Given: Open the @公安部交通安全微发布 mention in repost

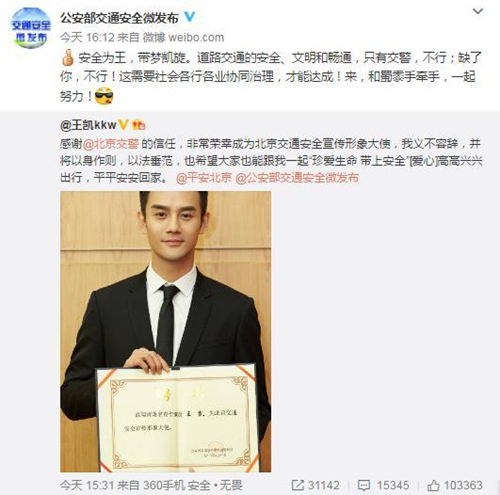Looking at the screenshot, I should [x=297, y=178].
